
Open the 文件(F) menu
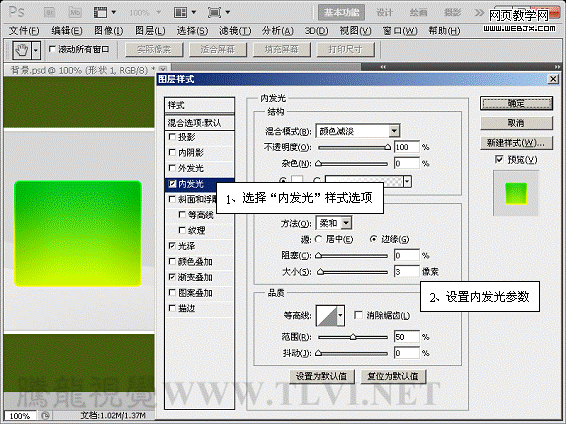pyautogui.click(x=24, y=31)
